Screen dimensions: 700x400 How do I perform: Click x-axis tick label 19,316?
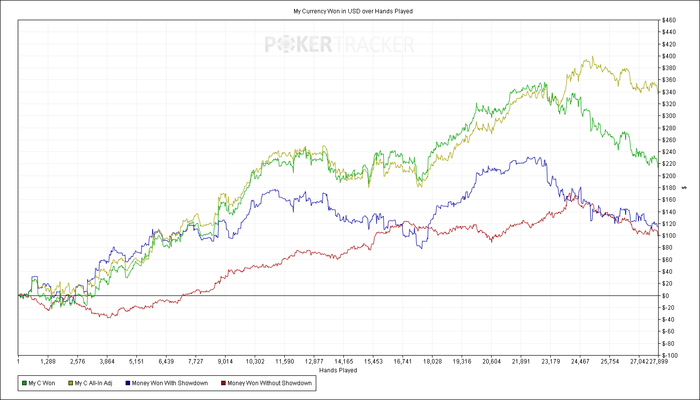[462, 361]
